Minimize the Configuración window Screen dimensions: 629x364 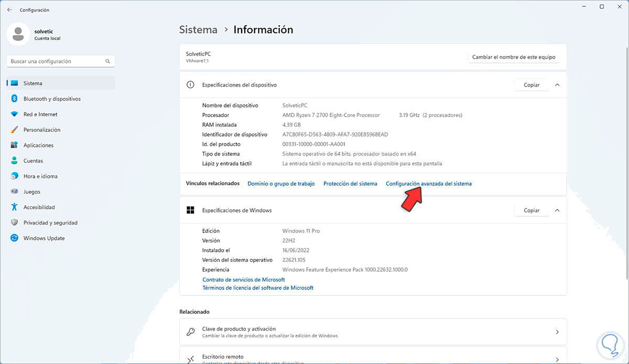[584, 7]
